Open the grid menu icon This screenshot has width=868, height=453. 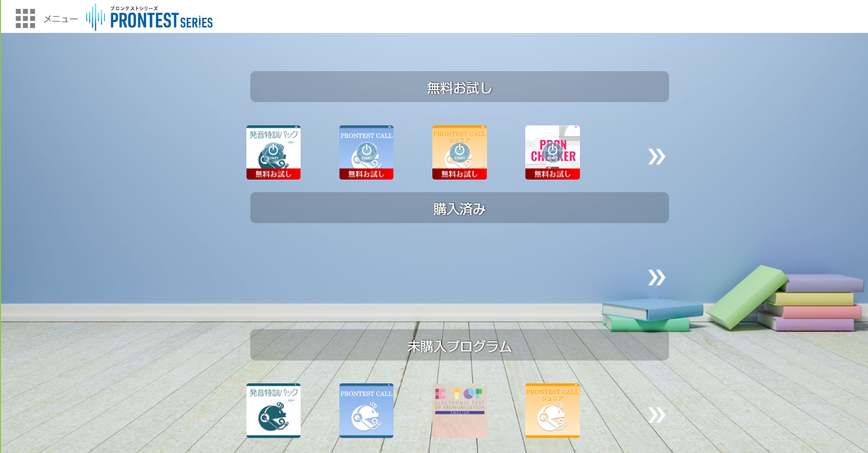25,18
